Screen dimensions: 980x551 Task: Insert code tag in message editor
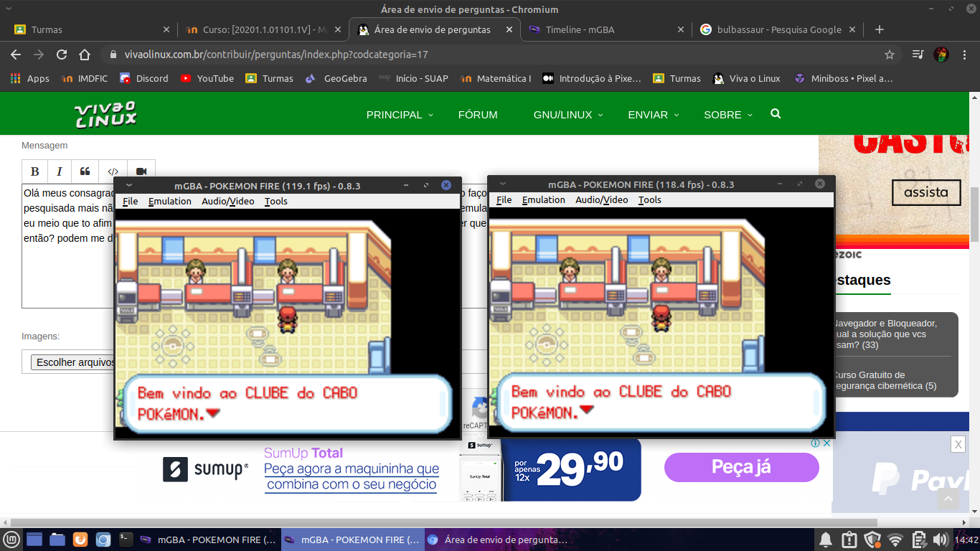tap(113, 171)
